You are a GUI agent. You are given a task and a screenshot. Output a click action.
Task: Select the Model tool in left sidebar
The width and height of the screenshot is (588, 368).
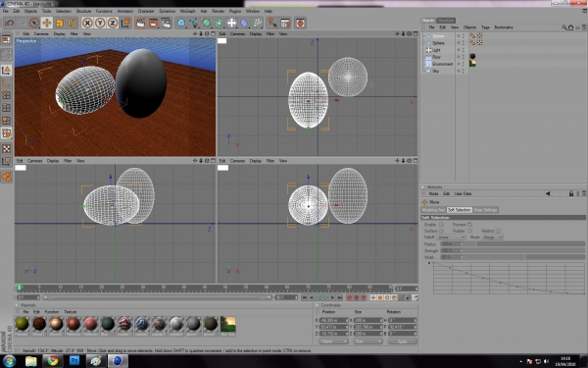(x=7, y=70)
